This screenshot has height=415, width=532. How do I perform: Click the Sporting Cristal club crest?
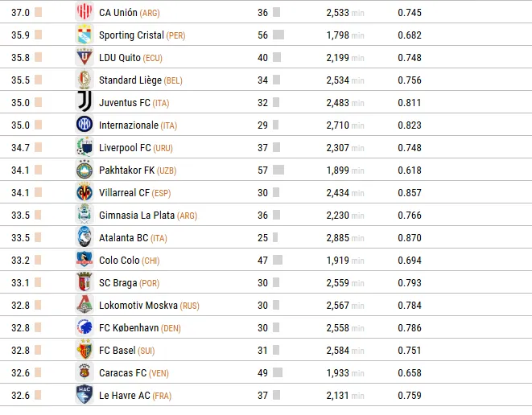(x=85, y=35)
